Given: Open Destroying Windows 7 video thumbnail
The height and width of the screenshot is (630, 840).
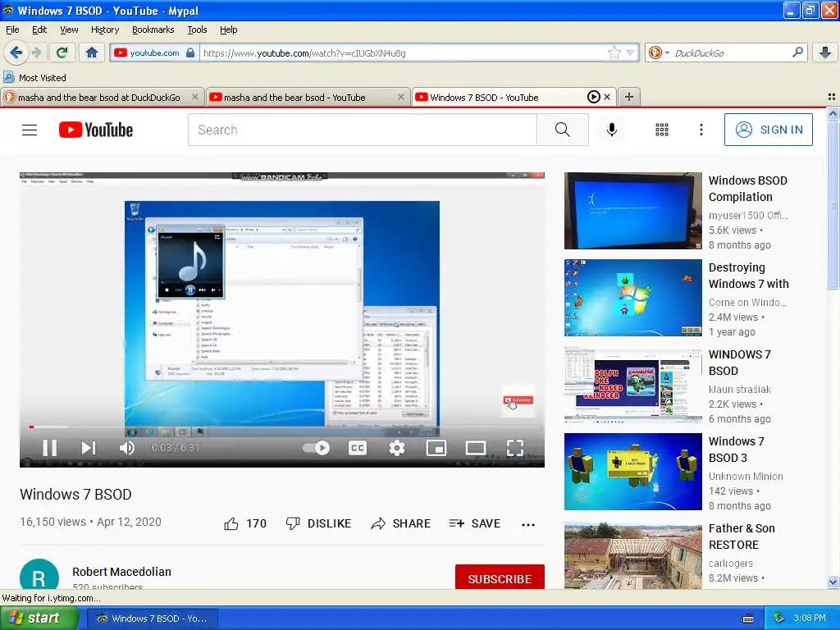Looking at the screenshot, I should [632, 297].
